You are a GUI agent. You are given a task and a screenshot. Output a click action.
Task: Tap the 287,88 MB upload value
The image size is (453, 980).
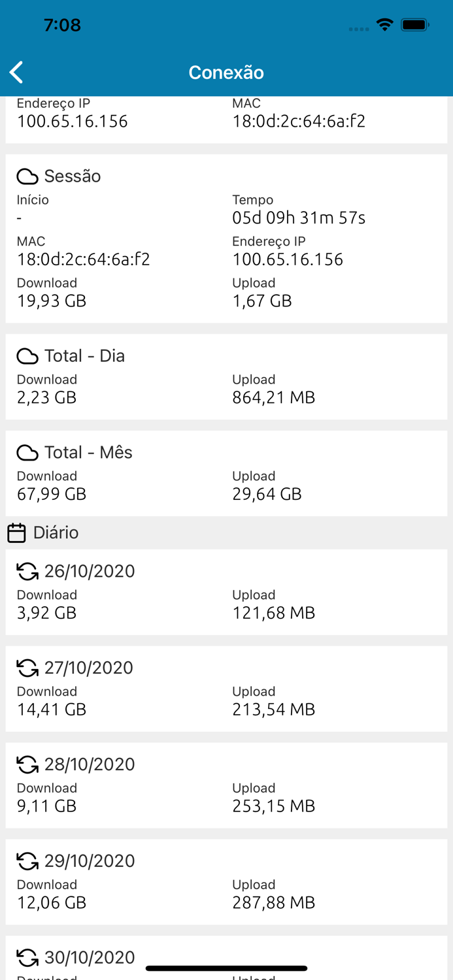[274, 902]
